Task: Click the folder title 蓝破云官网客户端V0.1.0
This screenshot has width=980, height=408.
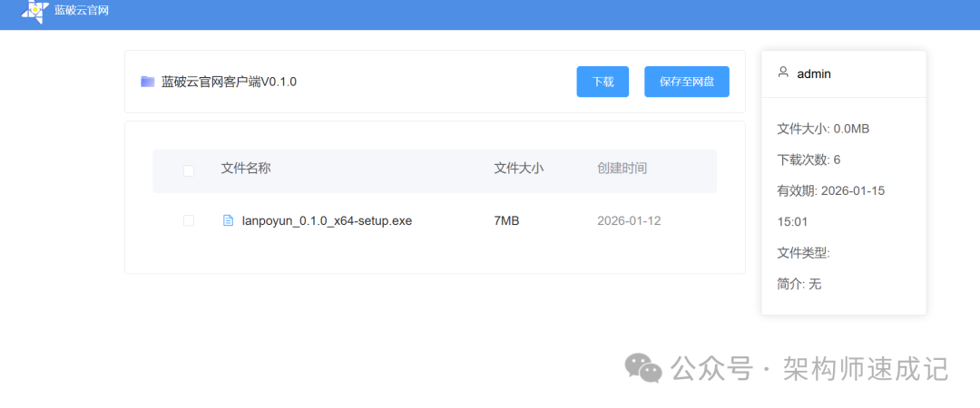Action: coord(229,82)
